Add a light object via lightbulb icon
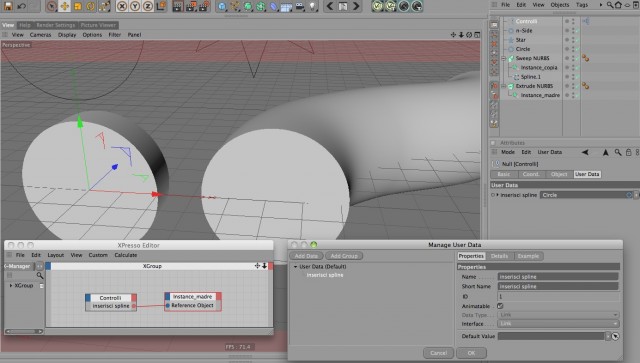The height and width of the screenshot is (363, 640). click(313, 6)
